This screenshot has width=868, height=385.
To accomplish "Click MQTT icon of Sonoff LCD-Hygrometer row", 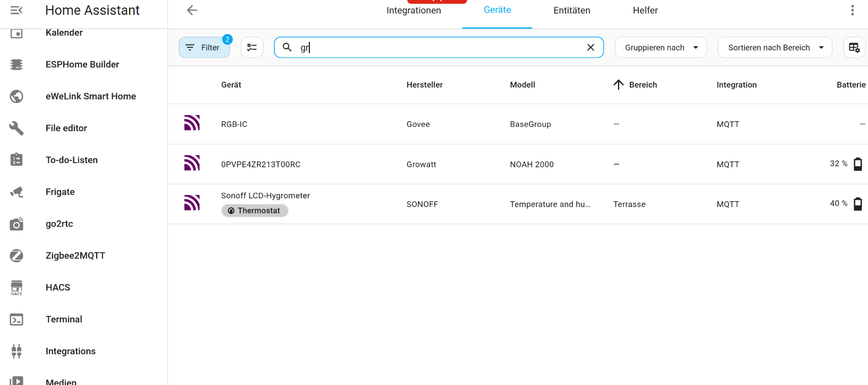I will pyautogui.click(x=192, y=203).
